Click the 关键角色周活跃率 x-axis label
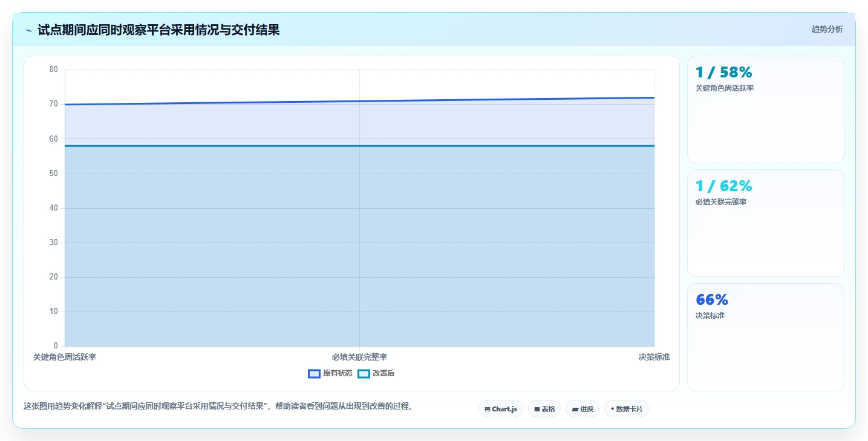This screenshot has width=868, height=441. (65, 357)
